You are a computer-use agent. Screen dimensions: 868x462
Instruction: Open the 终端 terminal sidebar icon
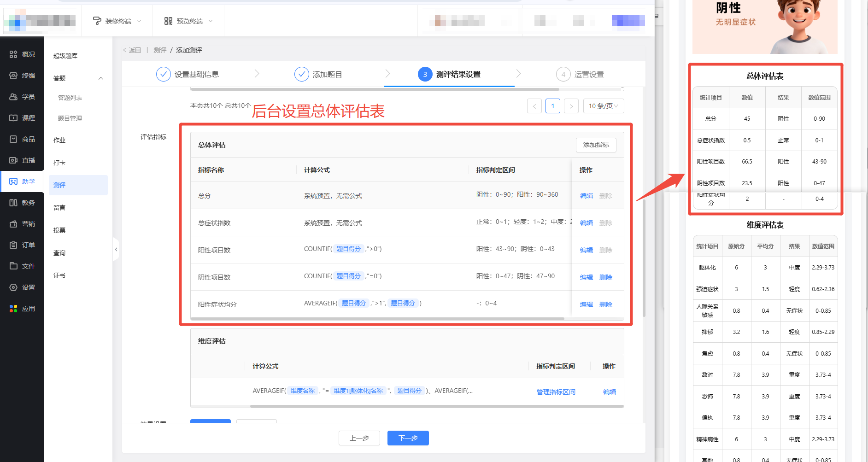[x=13, y=76]
